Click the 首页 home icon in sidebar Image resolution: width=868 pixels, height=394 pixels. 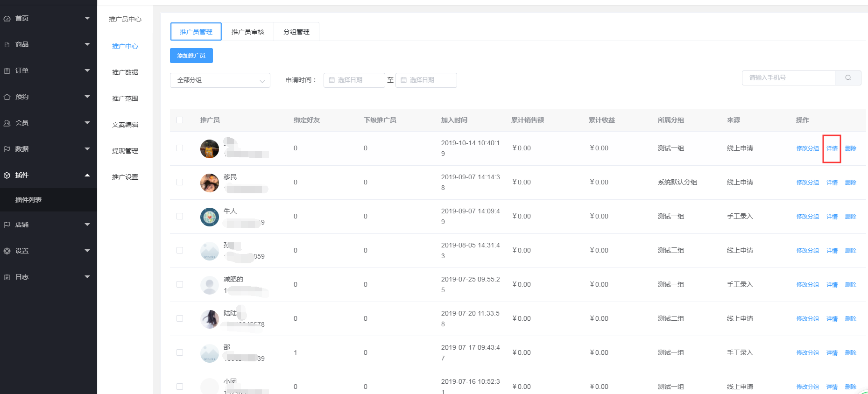[x=7, y=19]
